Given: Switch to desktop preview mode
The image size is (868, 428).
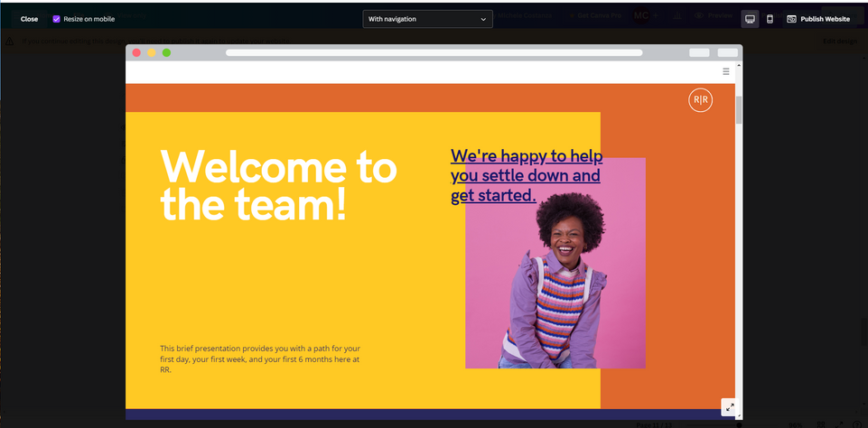Looking at the screenshot, I should (750, 19).
